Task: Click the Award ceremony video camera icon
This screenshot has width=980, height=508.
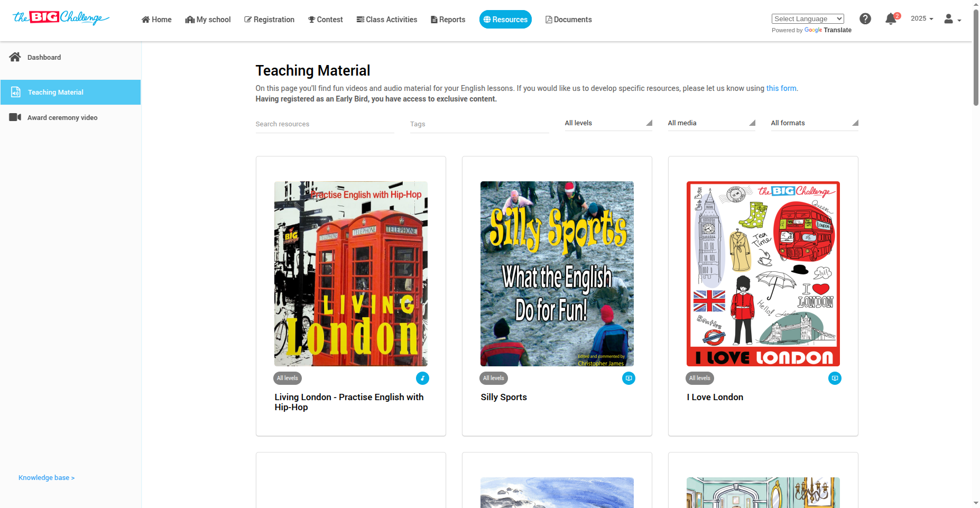Action: [15, 117]
